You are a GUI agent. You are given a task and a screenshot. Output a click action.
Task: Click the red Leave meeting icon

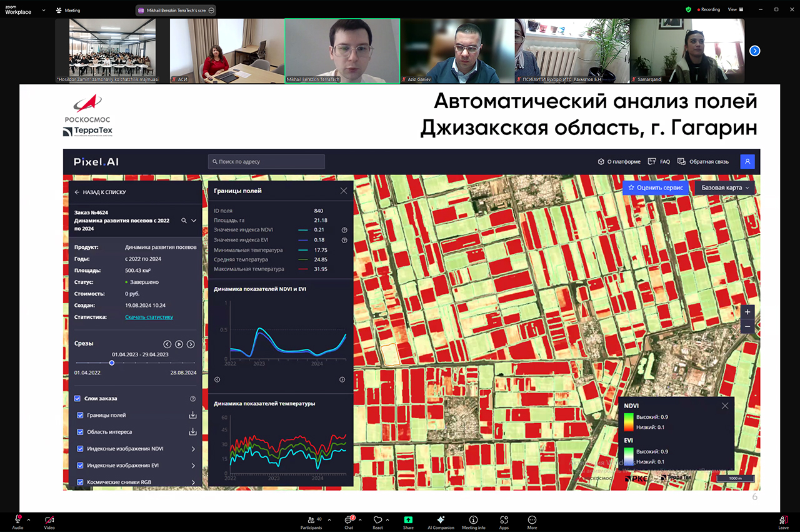(x=784, y=519)
